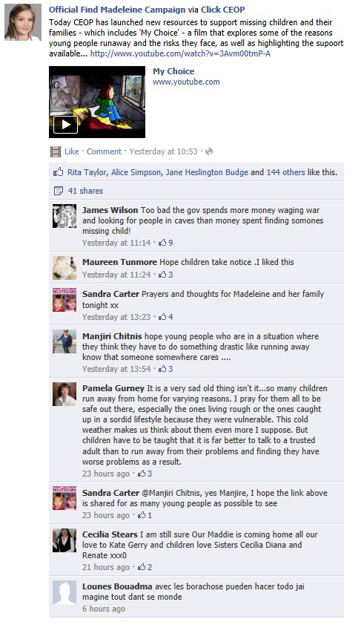Open Lounes Bouadma's default avatar
The height and width of the screenshot is (625, 364).
pyautogui.click(x=64, y=592)
